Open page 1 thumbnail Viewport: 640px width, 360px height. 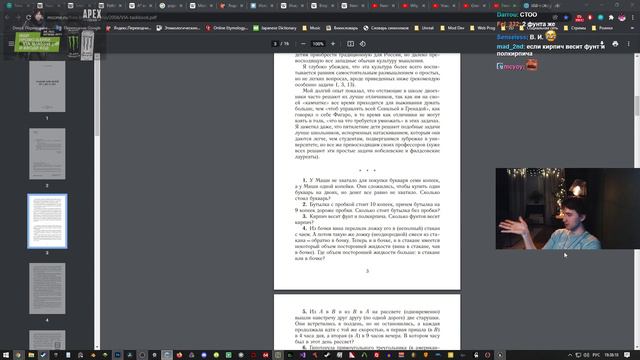(x=47, y=87)
